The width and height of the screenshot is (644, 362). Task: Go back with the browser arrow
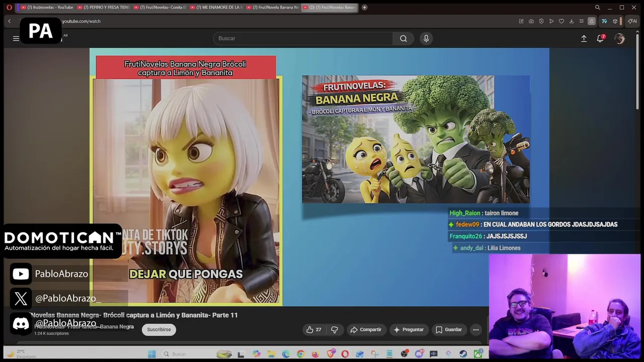tap(9, 21)
